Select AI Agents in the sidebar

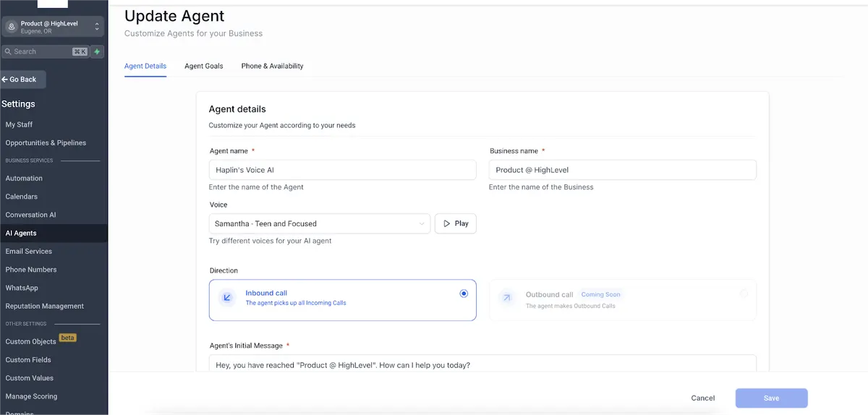[x=54, y=233]
